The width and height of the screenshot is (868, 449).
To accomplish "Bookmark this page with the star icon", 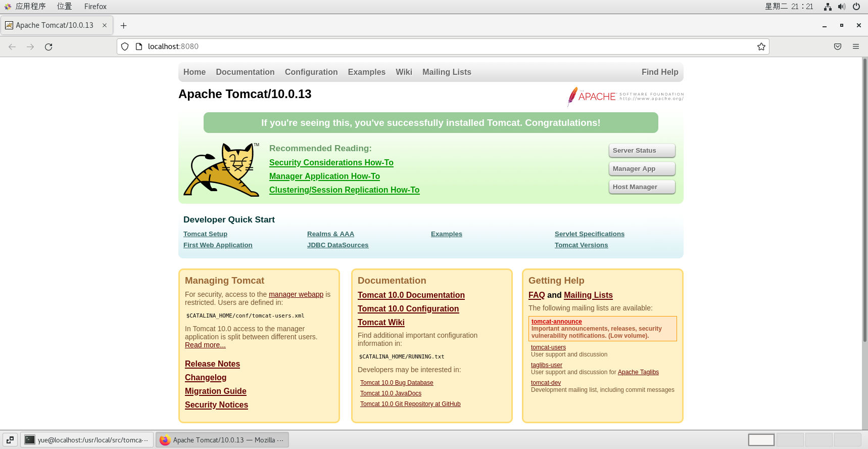I will [761, 47].
